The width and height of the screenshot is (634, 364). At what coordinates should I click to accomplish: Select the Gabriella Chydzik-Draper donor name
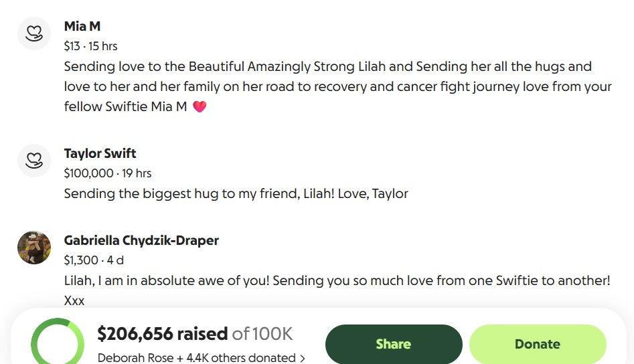pyautogui.click(x=141, y=240)
